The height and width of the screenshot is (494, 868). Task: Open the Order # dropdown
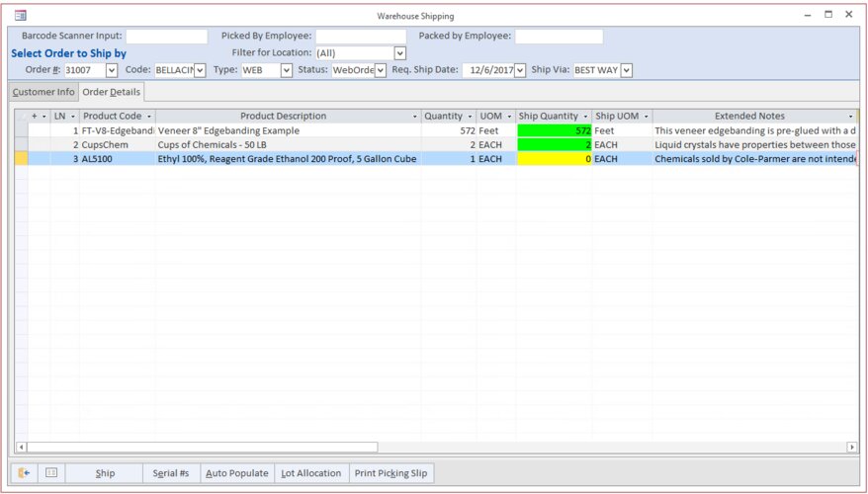point(111,70)
